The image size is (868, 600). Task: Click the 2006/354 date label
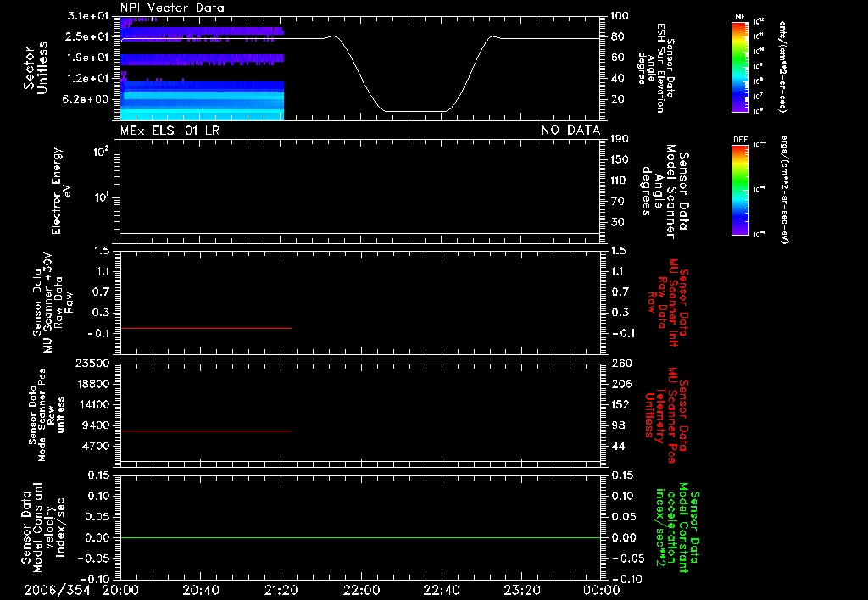coord(57,590)
